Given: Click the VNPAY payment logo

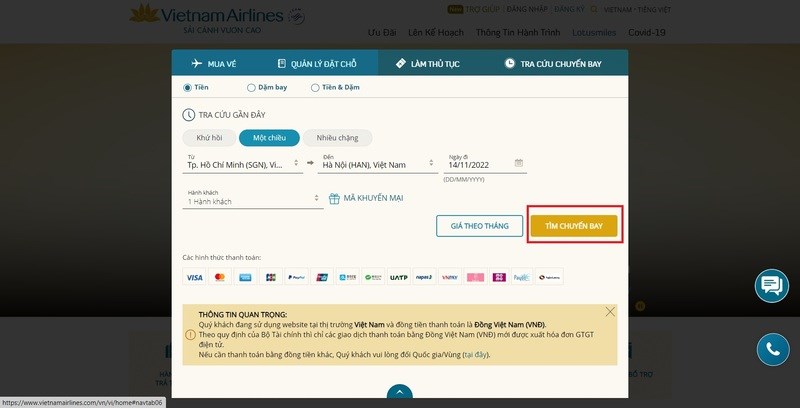Looking at the screenshot, I should pyautogui.click(x=449, y=277).
